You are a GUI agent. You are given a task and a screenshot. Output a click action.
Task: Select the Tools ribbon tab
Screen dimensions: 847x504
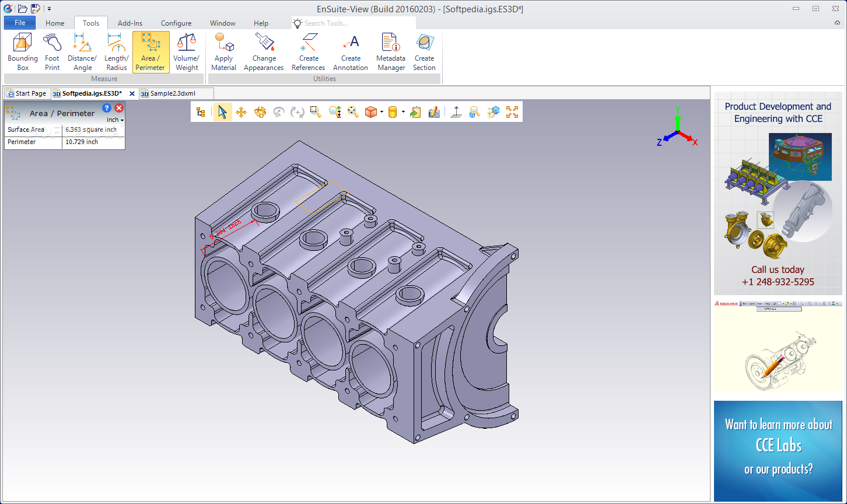pos(91,23)
